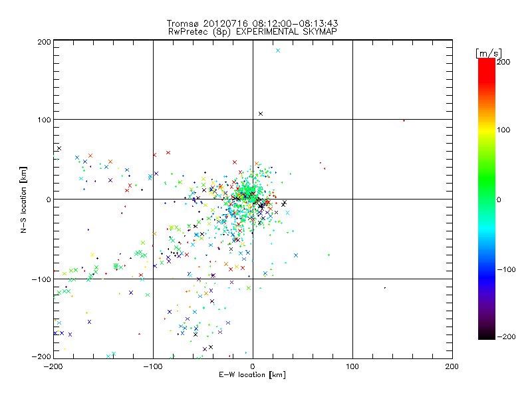
Task: Click the cyan X marker near the top of the plot
Action: [x=278, y=51]
